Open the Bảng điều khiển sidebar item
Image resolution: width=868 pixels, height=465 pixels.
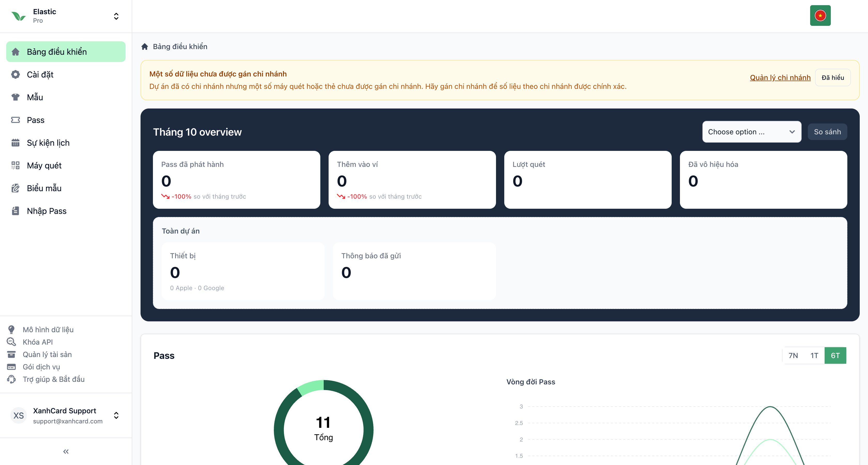click(66, 52)
